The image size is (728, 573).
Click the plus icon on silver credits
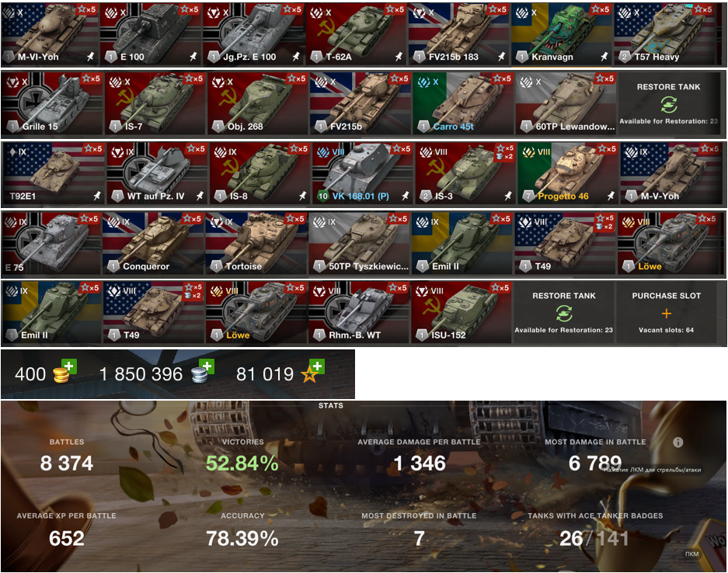tap(207, 366)
